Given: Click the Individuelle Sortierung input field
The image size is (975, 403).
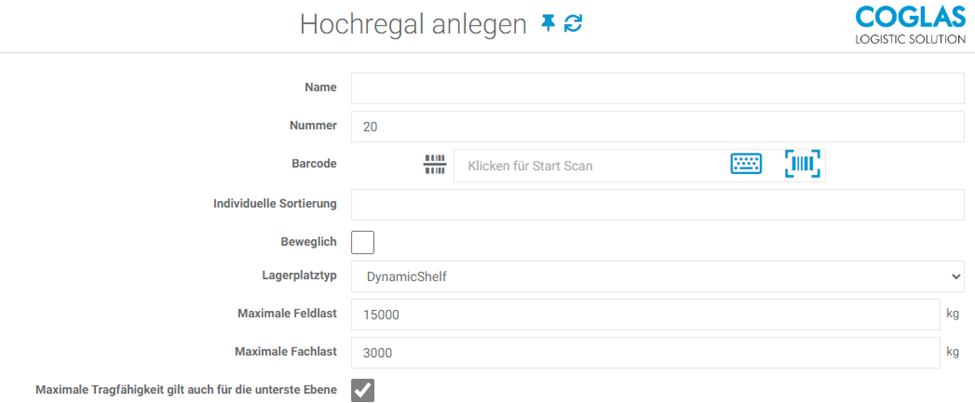Looking at the screenshot, I should click(x=657, y=204).
